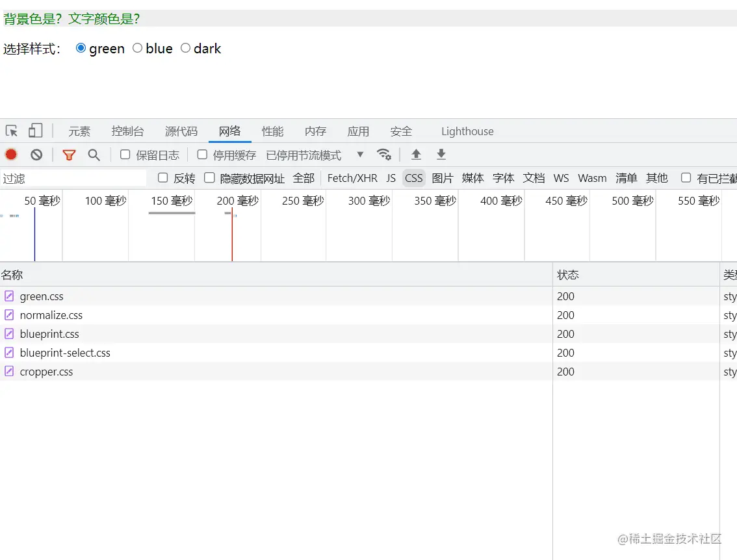The width and height of the screenshot is (737, 560).
Task: Toggle the filter funnel icon
Action: tap(69, 155)
